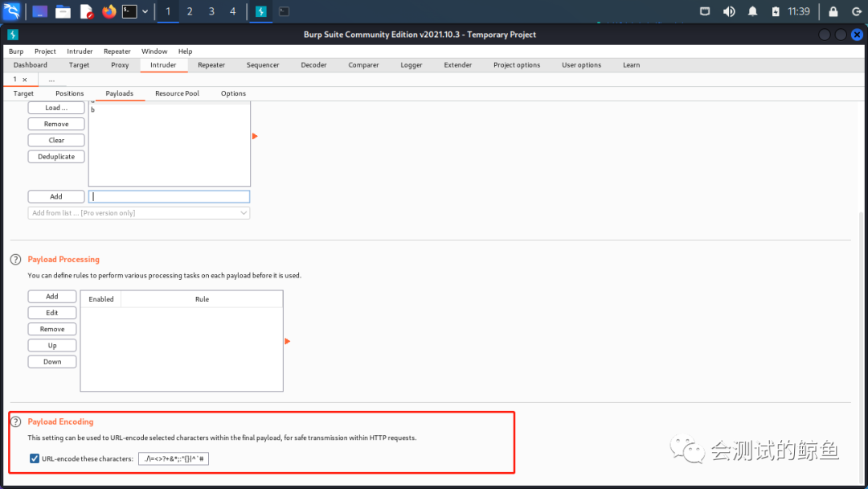Click the Clear payloads button

56,140
